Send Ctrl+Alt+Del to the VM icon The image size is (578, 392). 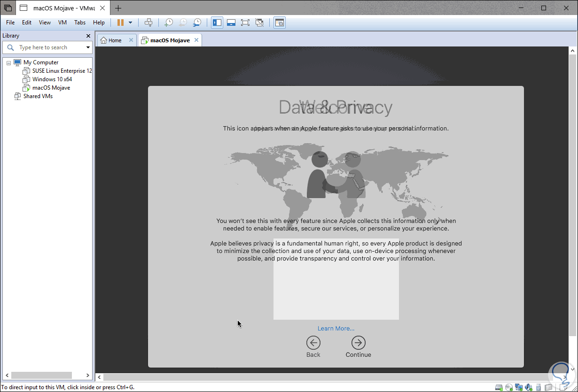(x=148, y=23)
